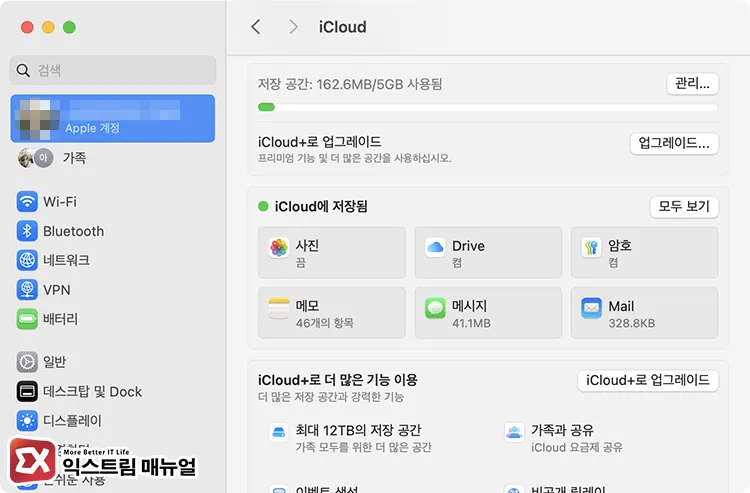
Task: Open the iCloud Drive card
Action: [488, 252]
